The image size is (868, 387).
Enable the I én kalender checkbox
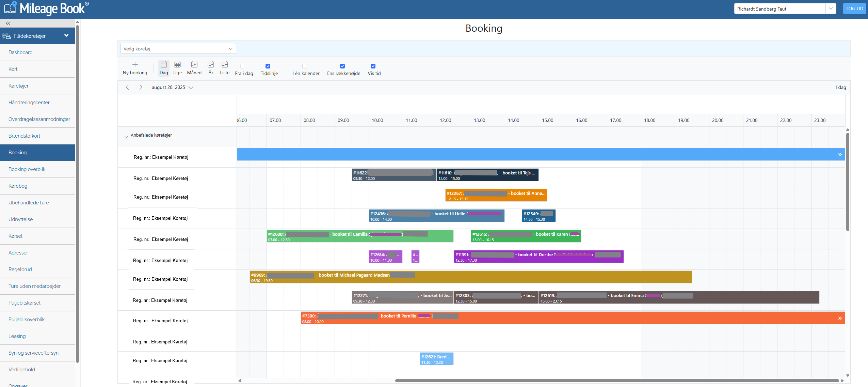(x=305, y=66)
